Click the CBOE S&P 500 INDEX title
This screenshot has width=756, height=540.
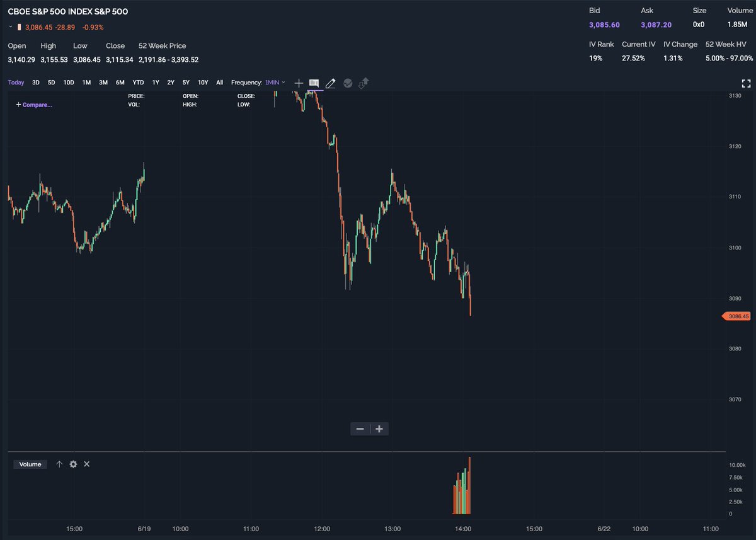click(67, 11)
